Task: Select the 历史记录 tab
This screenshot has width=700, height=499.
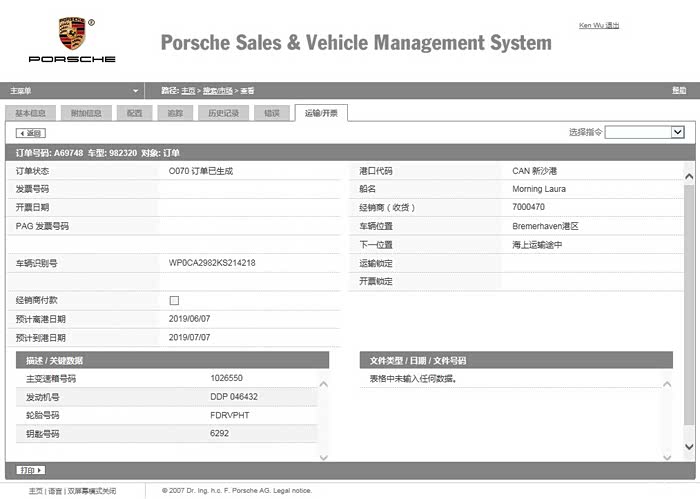Action: (x=223, y=113)
